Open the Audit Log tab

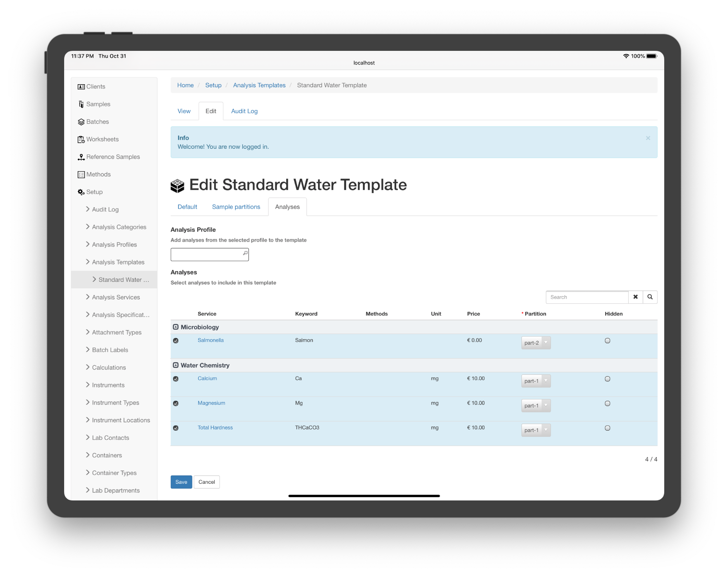(x=244, y=111)
